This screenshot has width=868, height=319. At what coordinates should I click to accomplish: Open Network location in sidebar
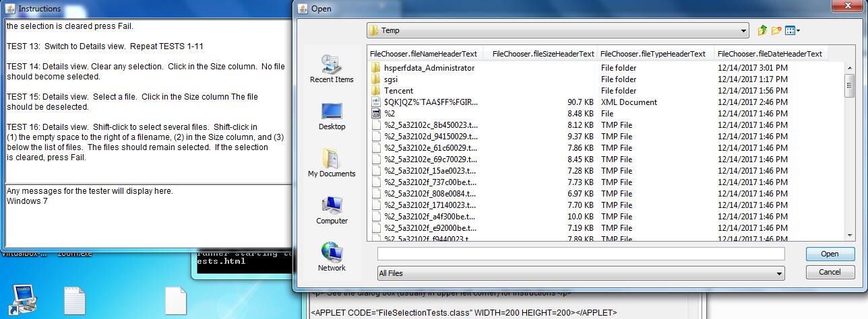(x=332, y=258)
